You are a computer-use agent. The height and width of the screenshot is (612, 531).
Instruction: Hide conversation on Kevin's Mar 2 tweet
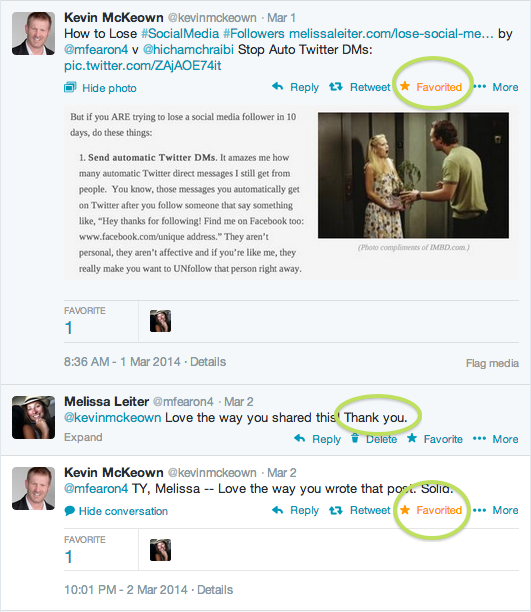click(123, 511)
